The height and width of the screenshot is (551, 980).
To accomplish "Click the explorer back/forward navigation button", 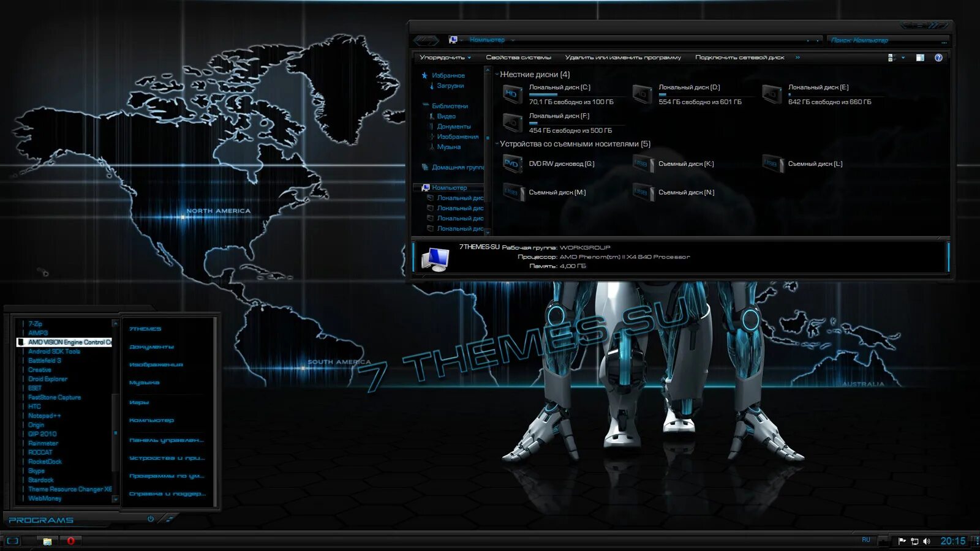I will (427, 40).
